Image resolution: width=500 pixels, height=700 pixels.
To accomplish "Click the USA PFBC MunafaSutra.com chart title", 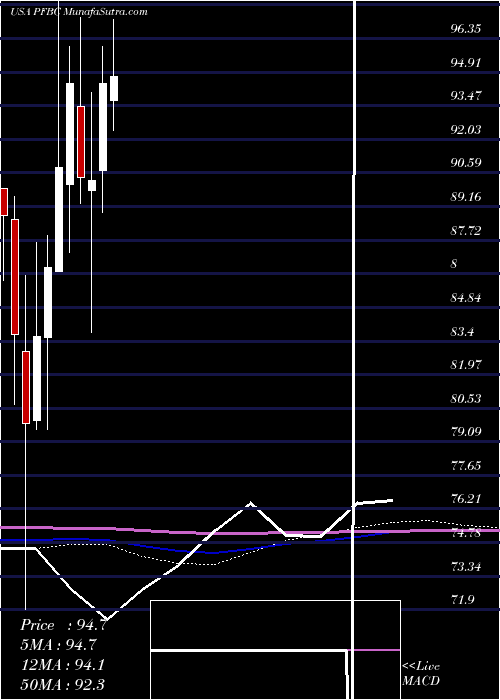I will pos(79,12).
